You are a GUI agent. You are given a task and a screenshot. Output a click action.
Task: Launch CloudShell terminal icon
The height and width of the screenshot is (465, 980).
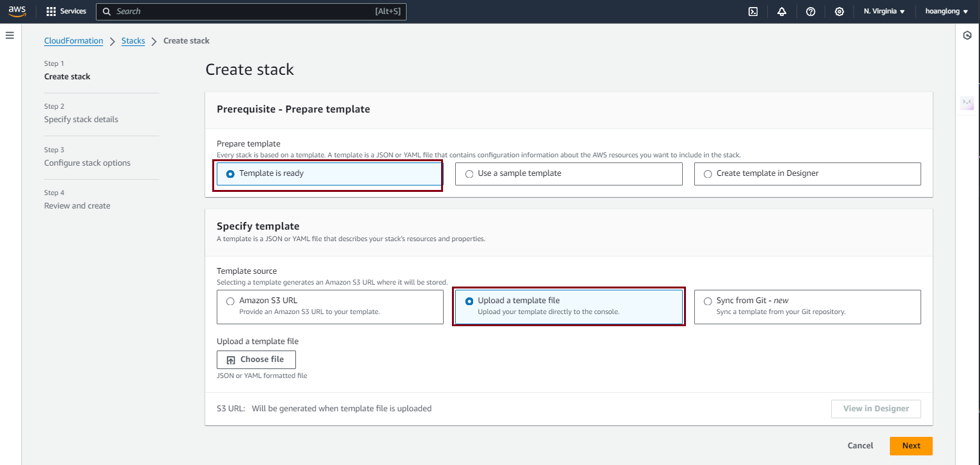pyautogui.click(x=753, y=12)
